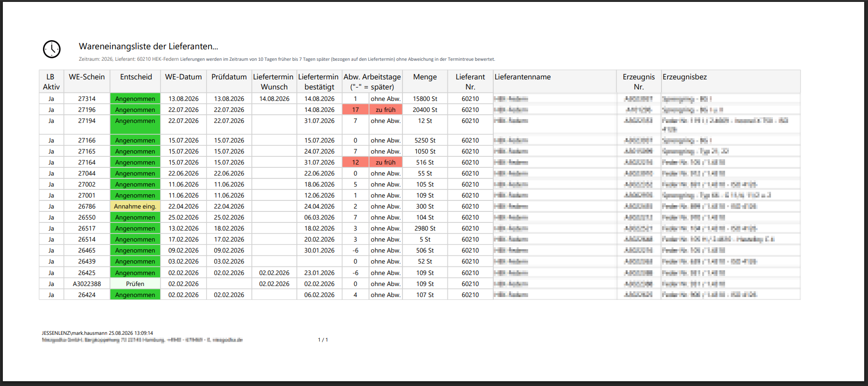
Task: Select the 'Lieferant Nr.' column header
Action: pos(470,82)
